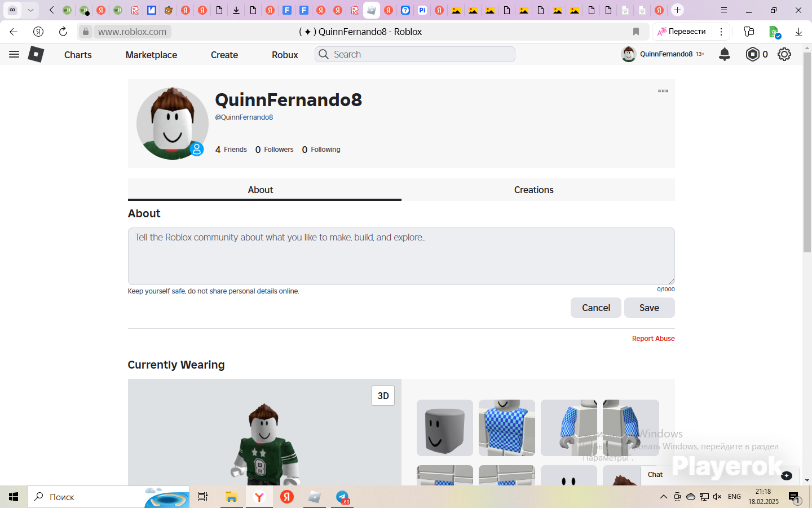812x508 pixels.
Task: Click the page vertical scrollbar thumb
Action: (807, 151)
